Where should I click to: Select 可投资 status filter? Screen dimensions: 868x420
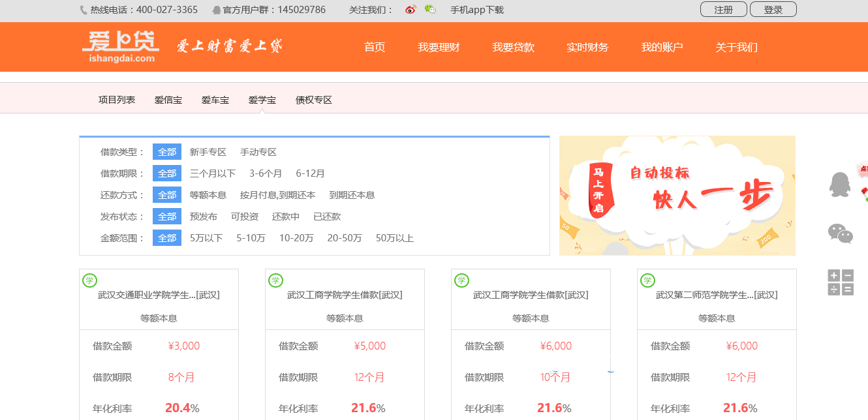pyautogui.click(x=245, y=217)
